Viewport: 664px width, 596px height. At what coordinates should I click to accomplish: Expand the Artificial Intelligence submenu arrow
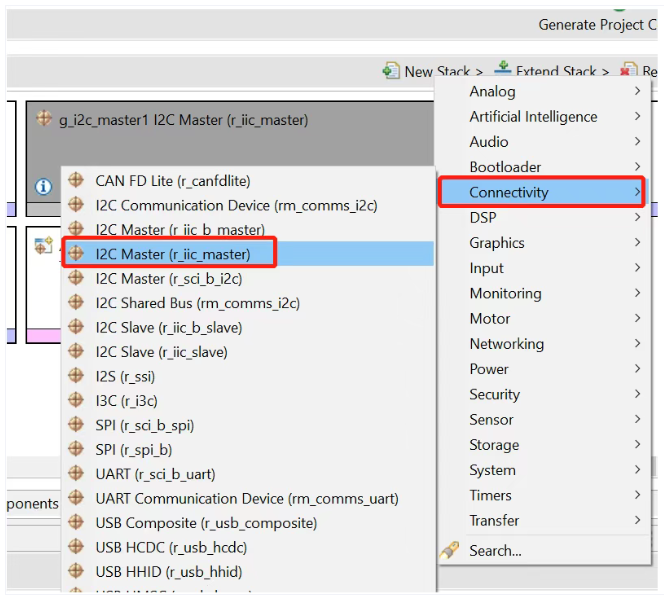pos(637,116)
